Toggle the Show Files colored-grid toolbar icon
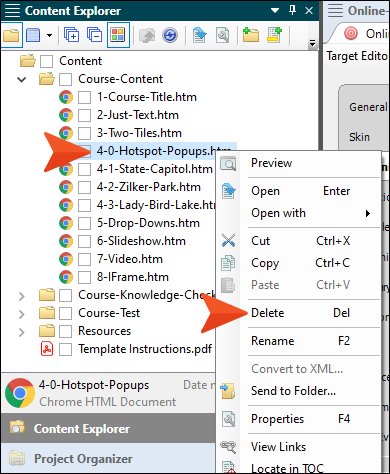Image resolution: width=390 pixels, height=474 pixels. point(118,35)
